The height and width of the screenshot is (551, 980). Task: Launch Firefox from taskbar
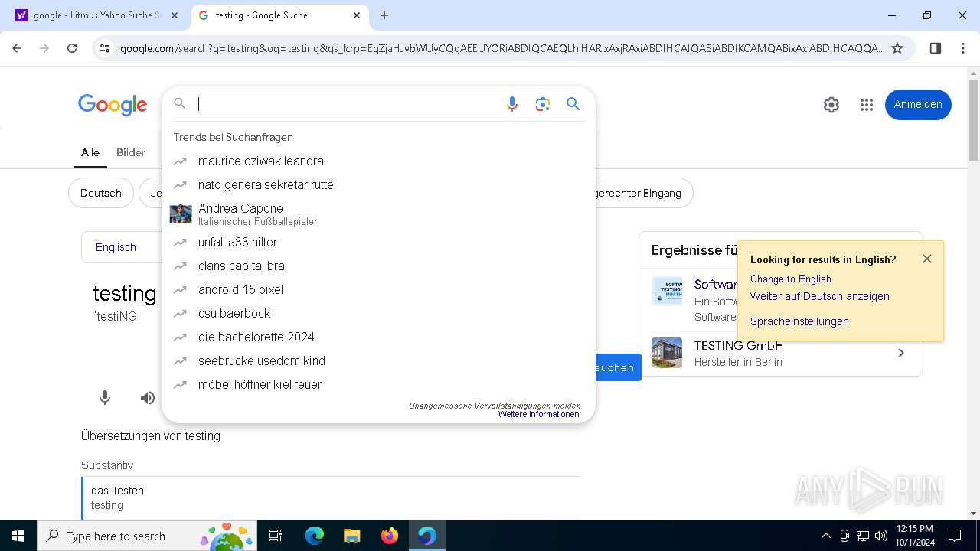(390, 536)
